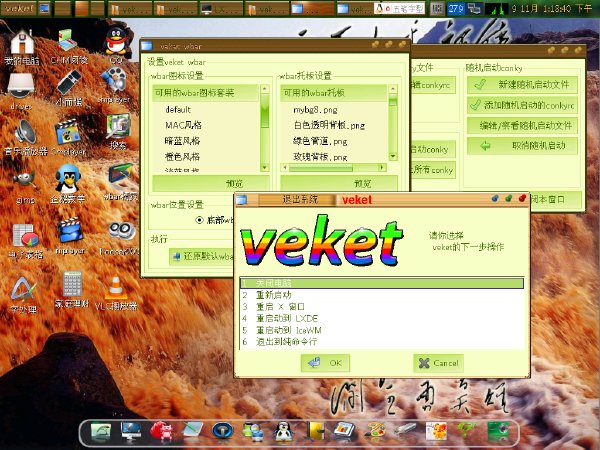The width and height of the screenshot is (600, 450).
Task: Click Cancel in the veket exit dialog
Action: (x=439, y=363)
